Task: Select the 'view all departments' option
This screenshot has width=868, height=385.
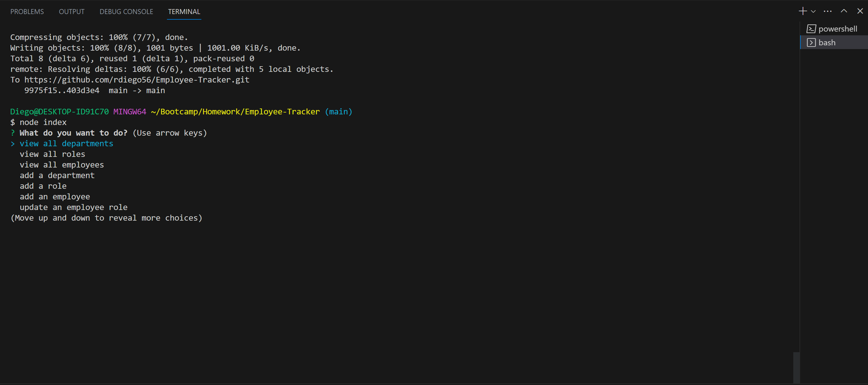Action: pyautogui.click(x=66, y=143)
